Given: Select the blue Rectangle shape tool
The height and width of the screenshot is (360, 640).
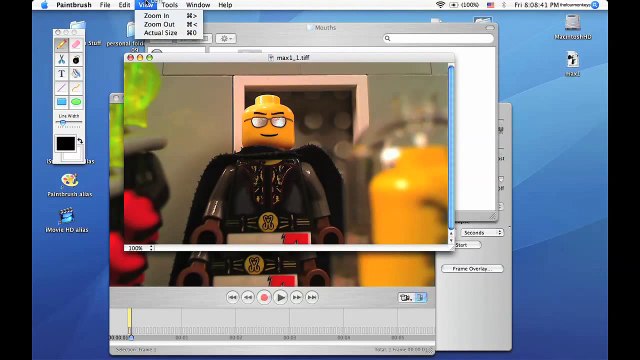Looking at the screenshot, I should click(62, 102).
